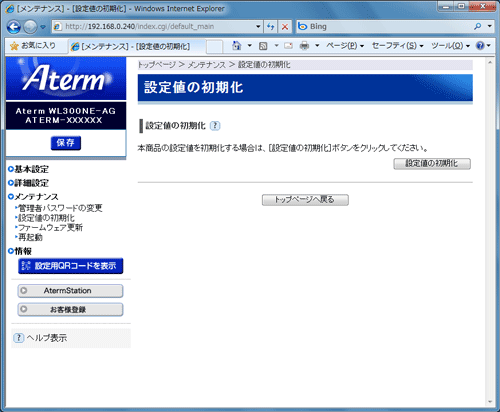Click the 設定用QRコードを表示 button

coord(71,266)
